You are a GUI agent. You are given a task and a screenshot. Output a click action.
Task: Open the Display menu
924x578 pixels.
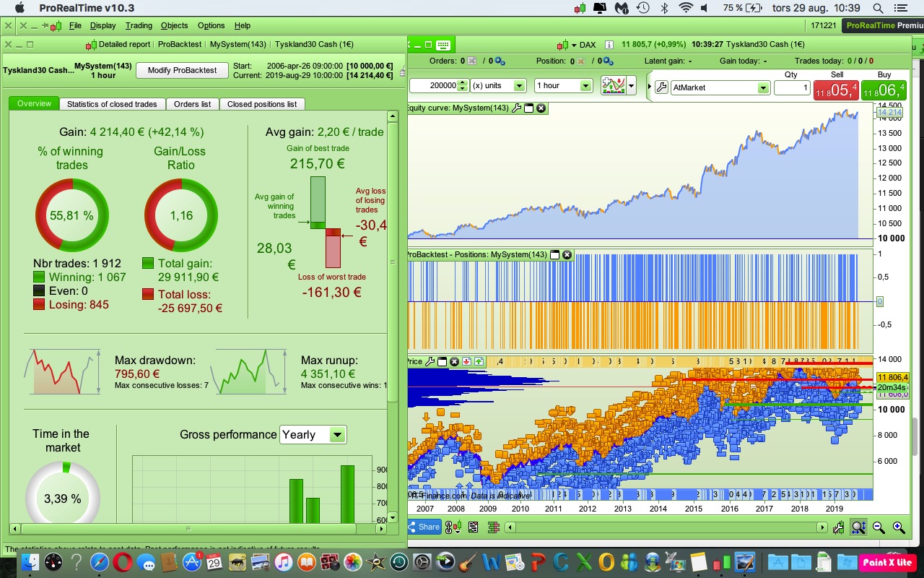[103, 25]
